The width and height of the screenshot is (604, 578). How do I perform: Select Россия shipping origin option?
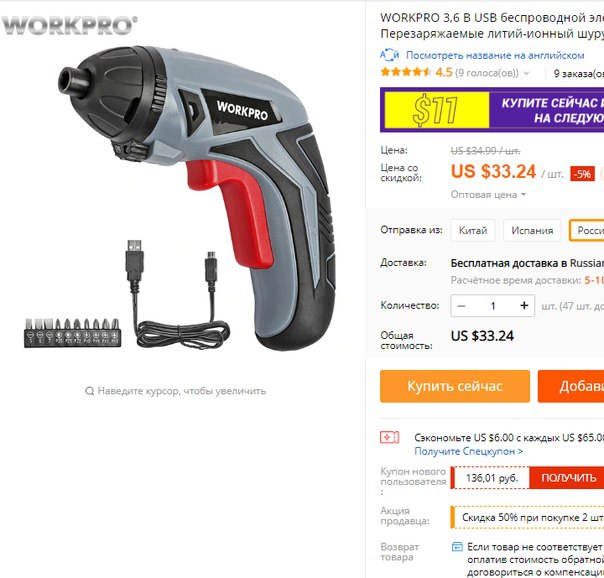586,230
